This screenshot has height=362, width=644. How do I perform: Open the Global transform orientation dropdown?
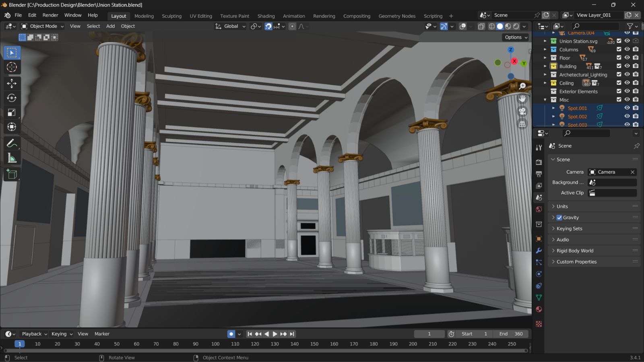click(x=230, y=26)
